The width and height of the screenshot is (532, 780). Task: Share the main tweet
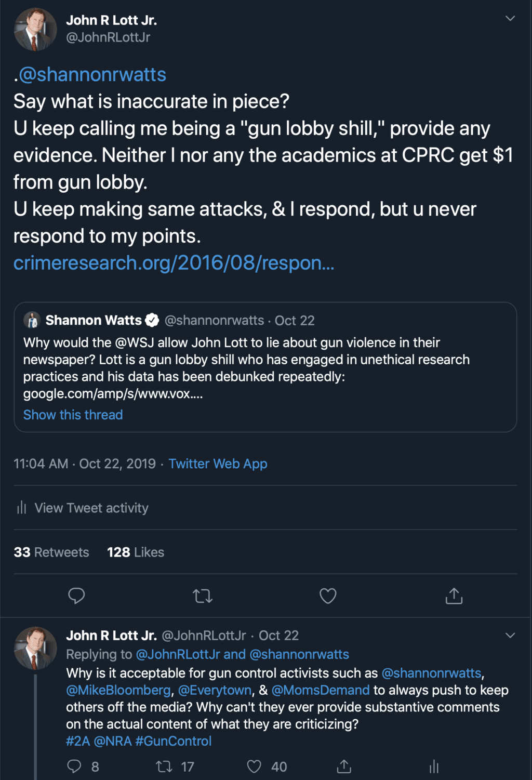[454, 596]
